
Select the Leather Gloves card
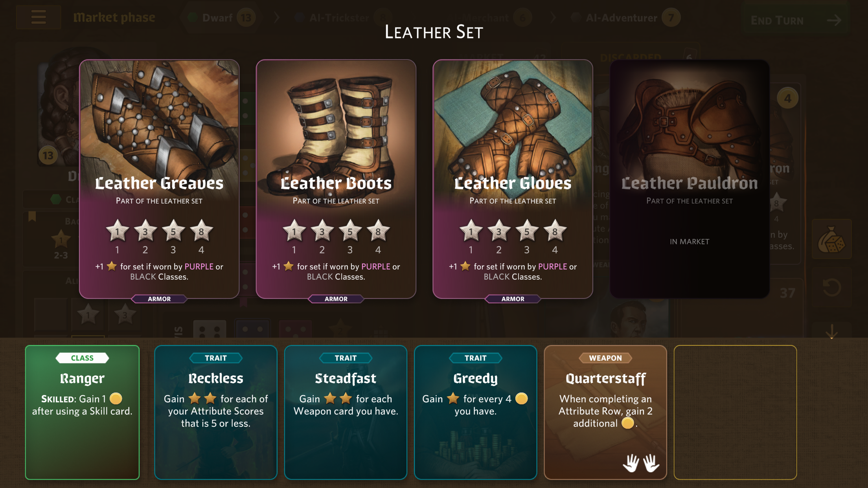(x=513, y=179)
